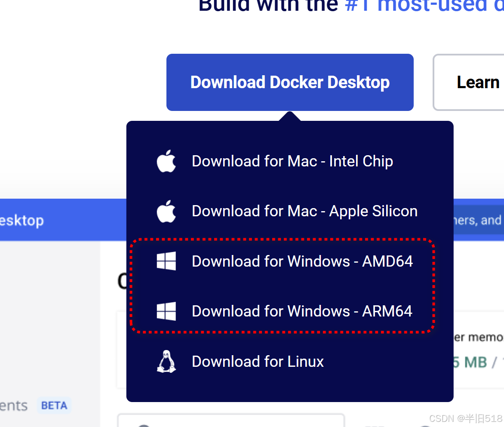Pick the Download for Linux entry
Image resolution: width=504 pixels, height=427 pixels.
(258, 362)
